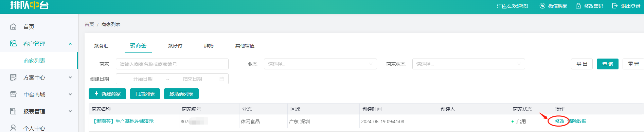Click the calendar icon in 创建日期 field
The height and width of the screenshot is (132, 644).
click(222, 79)
